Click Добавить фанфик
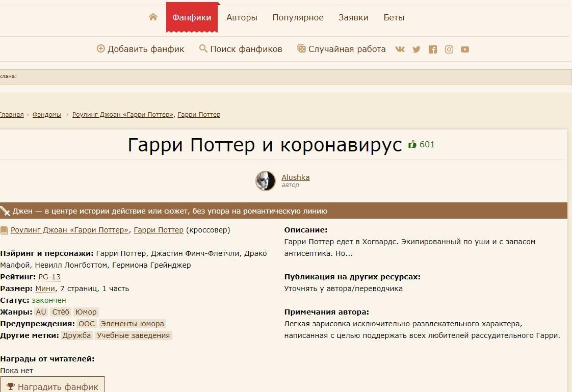The width and height of the screenshot is (572, 392). pos(141,49)
